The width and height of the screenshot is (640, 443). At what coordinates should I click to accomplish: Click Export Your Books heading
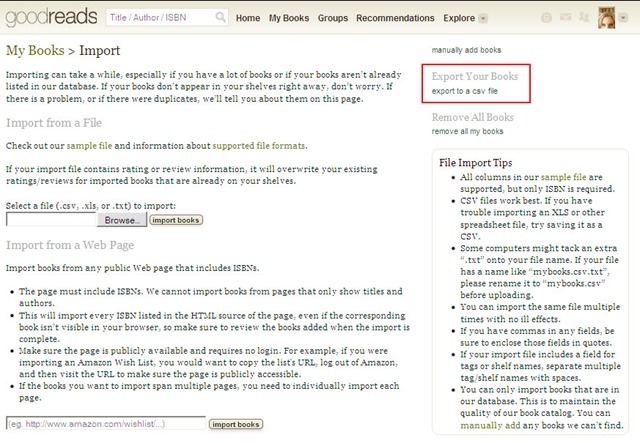pyautogui.click(x=475, y=76)
